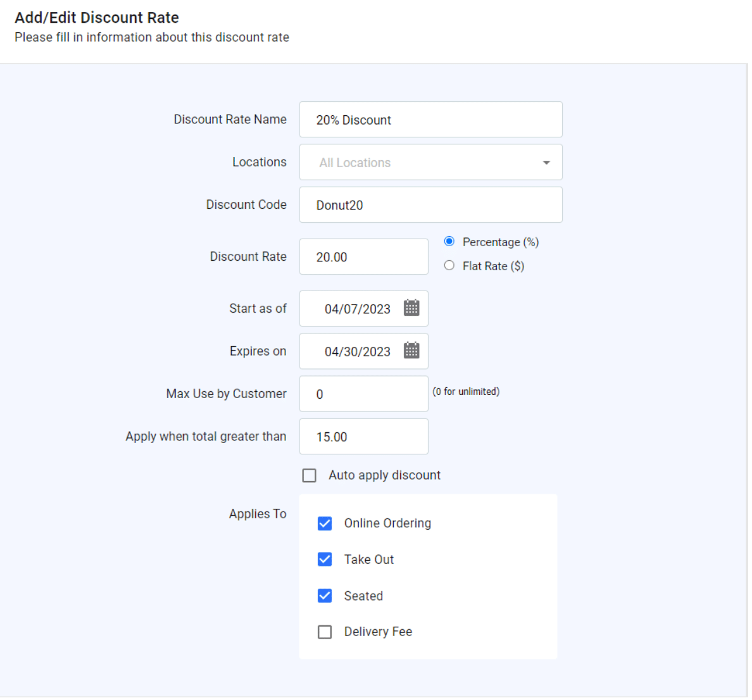Click the Expires on label
Viewport: 752px width, 700px height.
(x=258, y=351)
